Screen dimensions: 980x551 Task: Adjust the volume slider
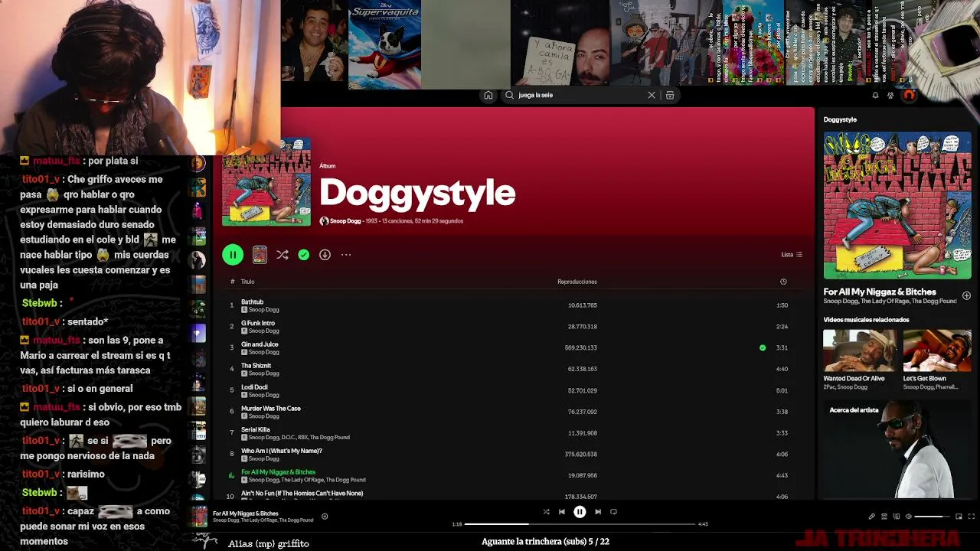(933, 517)
